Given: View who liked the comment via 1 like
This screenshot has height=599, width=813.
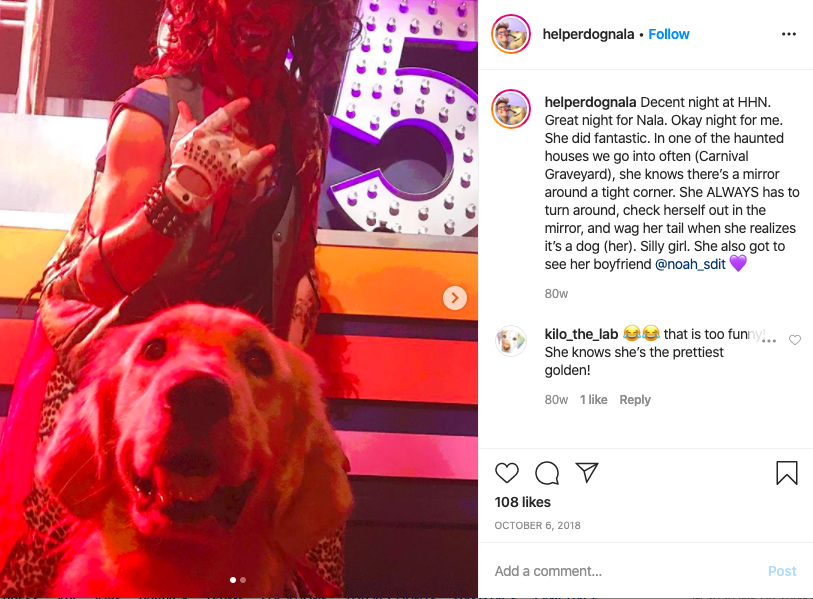Looking at the screenshot, I should [x=593, y=400].
